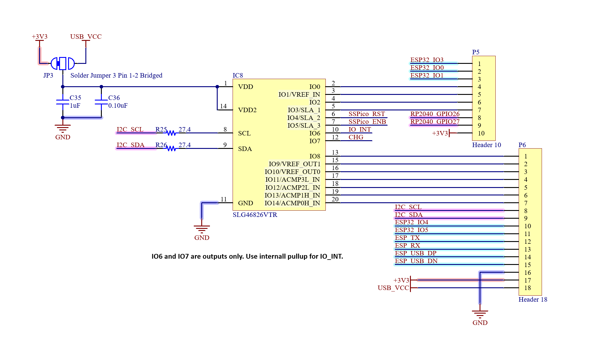Select the IO3/SLA_1 pin name
This screenshot has width=596, height=364.
[x=304, y=110]
